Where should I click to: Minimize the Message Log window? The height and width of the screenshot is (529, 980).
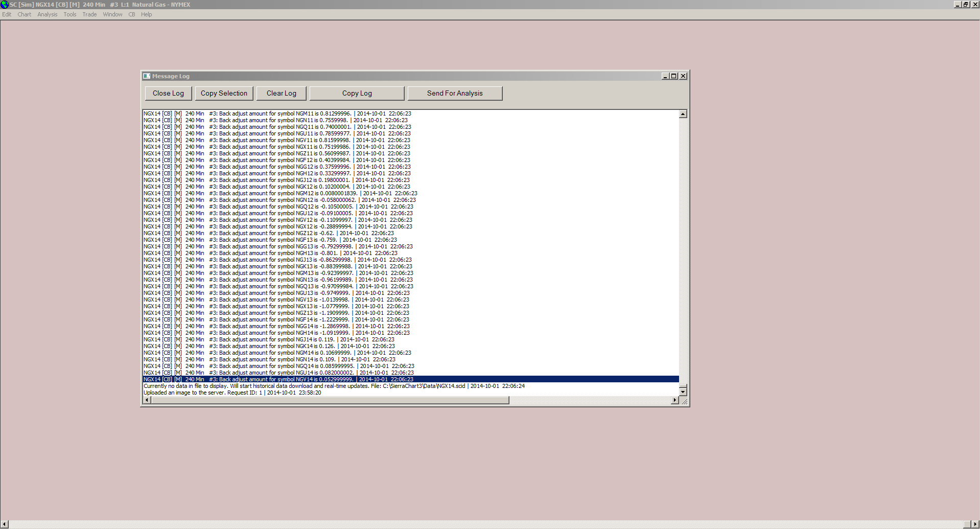point(665,76)
